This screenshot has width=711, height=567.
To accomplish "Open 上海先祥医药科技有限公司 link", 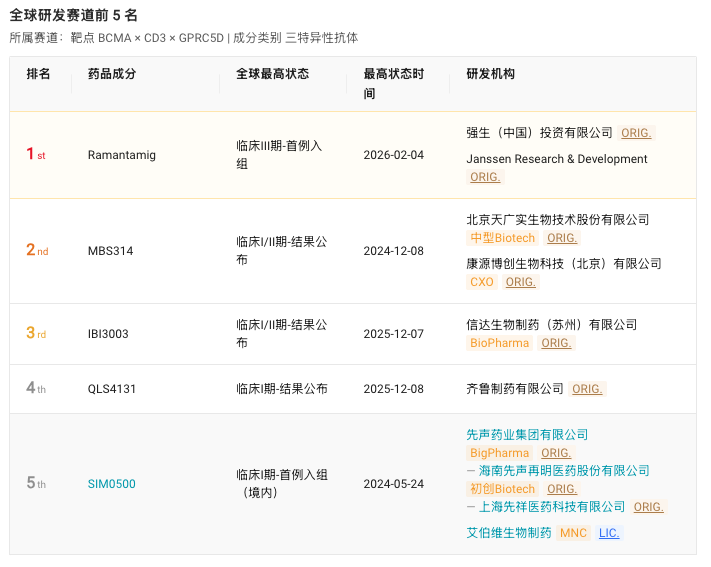I will pos(552,507).
